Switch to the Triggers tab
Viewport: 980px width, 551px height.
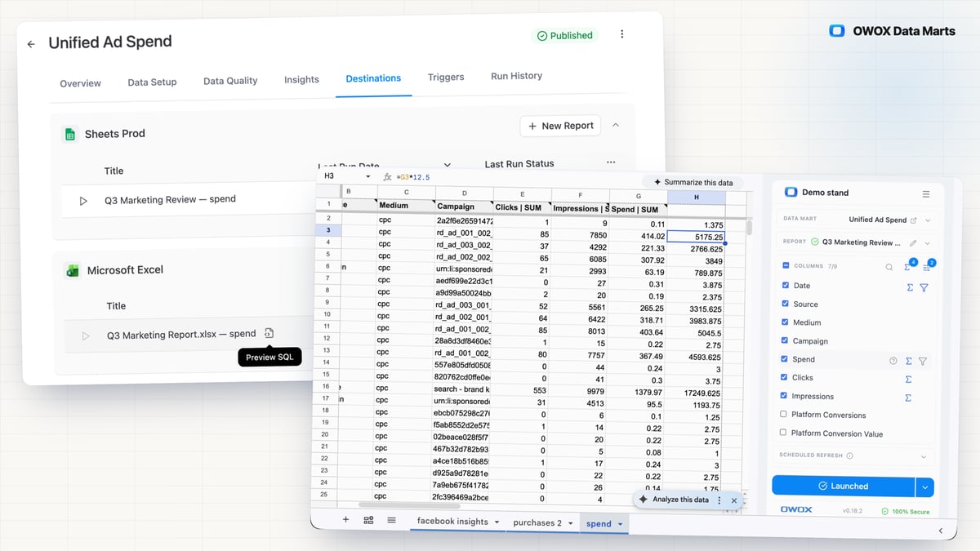446,77
